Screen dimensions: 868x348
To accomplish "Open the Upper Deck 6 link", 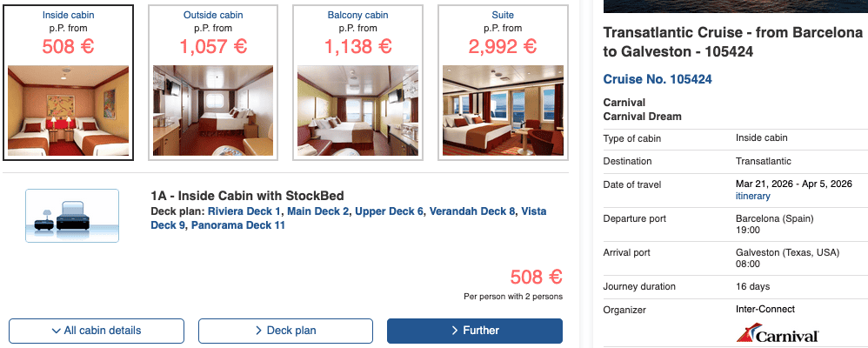I will click(x=390, y=211).
